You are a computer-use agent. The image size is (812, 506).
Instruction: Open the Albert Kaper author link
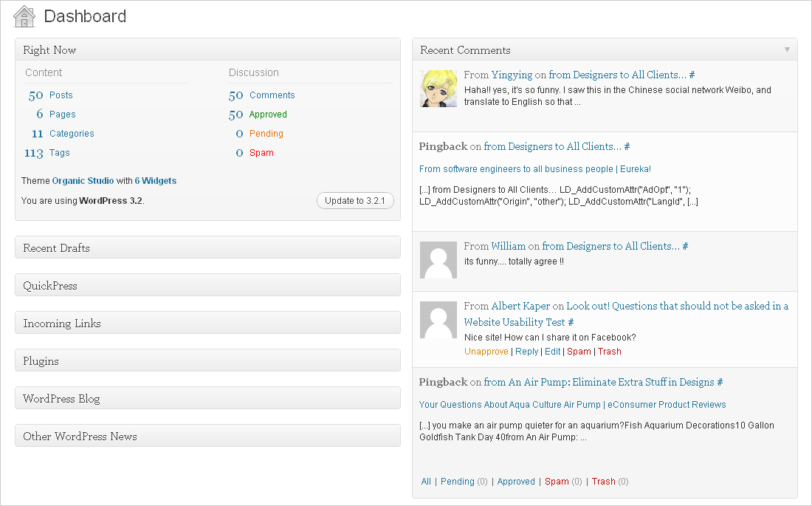coord(520,306)
